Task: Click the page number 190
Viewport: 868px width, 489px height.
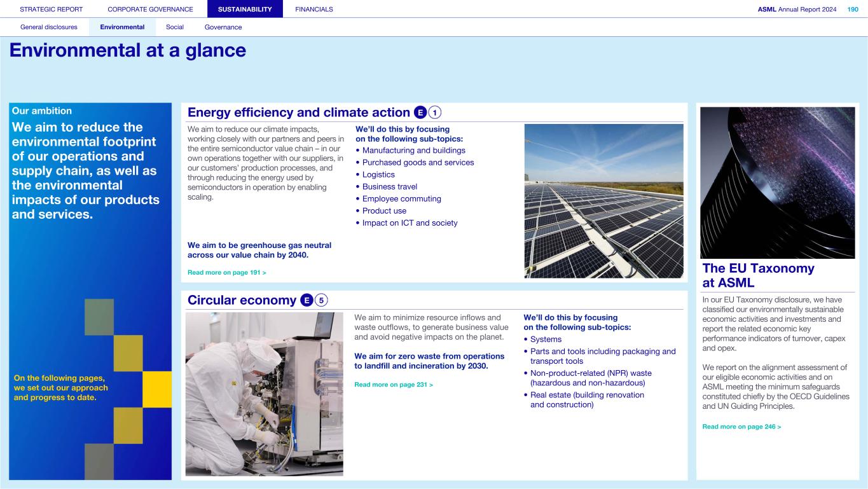Action: [852, 9]
